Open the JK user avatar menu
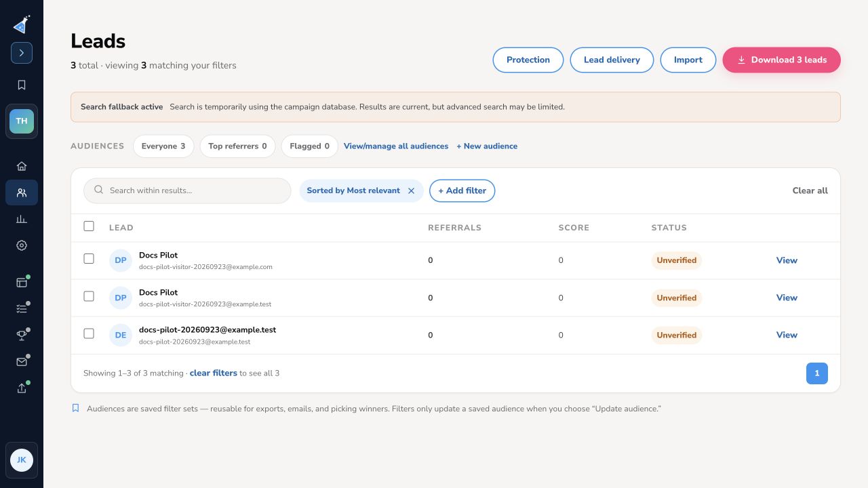Image resolution: width=868 pixels, height=488 pixels. [22, 460]
